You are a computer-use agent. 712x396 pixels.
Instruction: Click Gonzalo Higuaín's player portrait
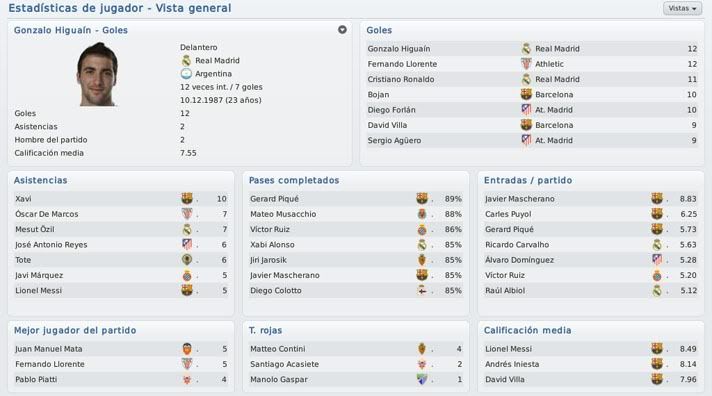[97, 74]
